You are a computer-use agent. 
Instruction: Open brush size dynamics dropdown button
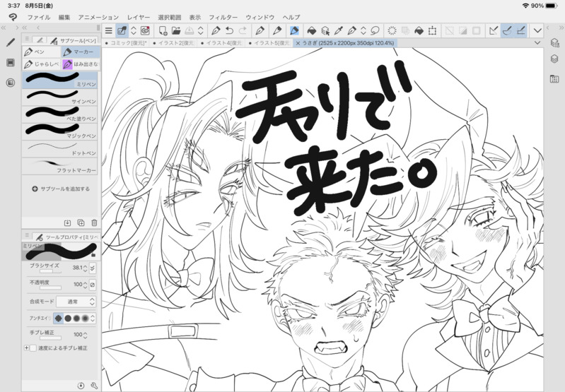[x=93, y=268]
